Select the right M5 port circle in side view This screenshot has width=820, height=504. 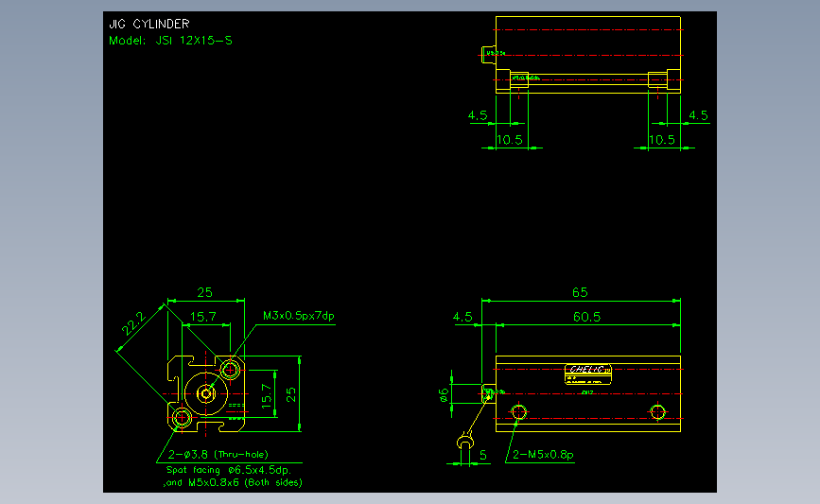(658, 412)
